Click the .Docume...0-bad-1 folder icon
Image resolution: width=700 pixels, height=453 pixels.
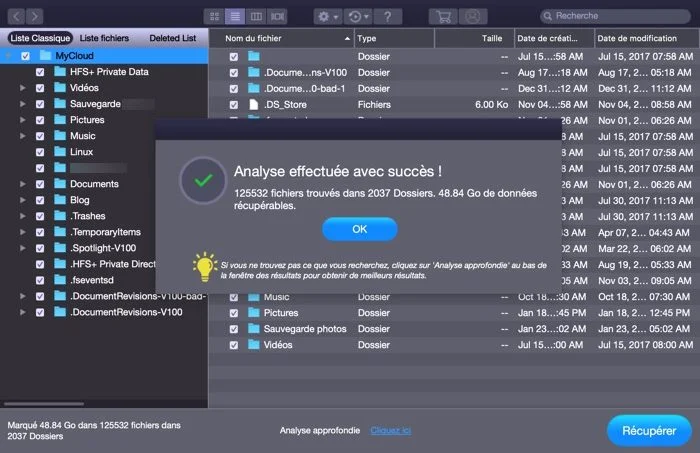[x=254, y=88]
